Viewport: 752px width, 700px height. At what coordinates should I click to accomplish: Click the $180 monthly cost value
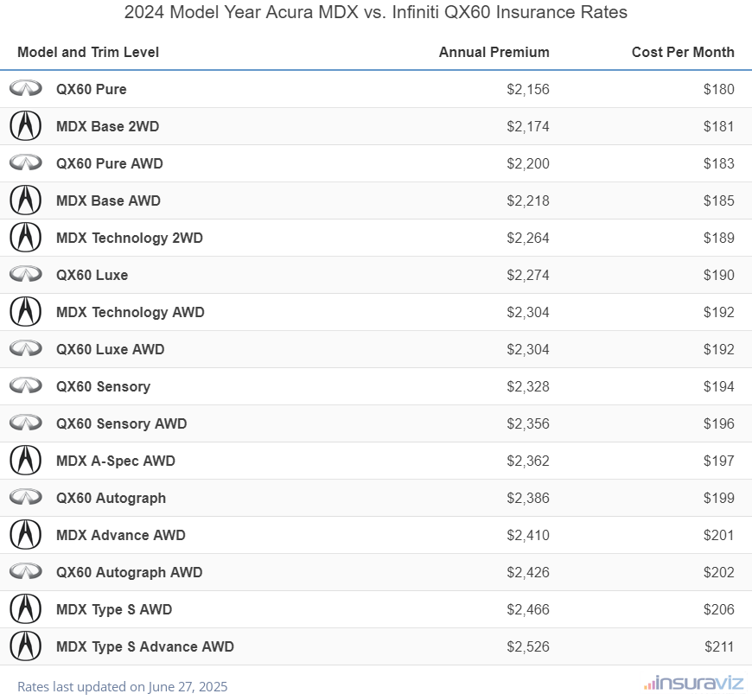coord(719,89)
